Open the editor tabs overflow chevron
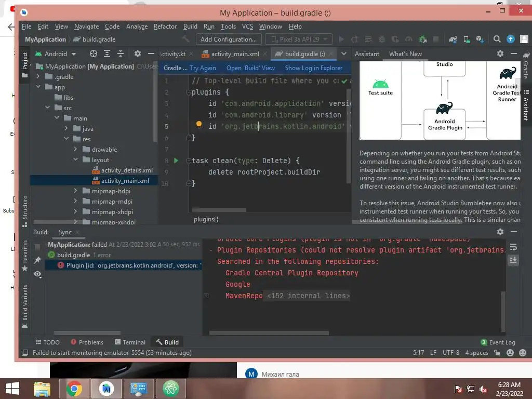532x399 pixels. [x=344, y=54]
